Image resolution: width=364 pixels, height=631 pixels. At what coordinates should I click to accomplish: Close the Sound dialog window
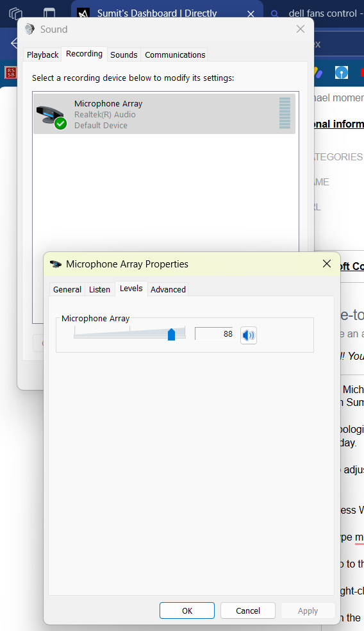pos(301,29)
